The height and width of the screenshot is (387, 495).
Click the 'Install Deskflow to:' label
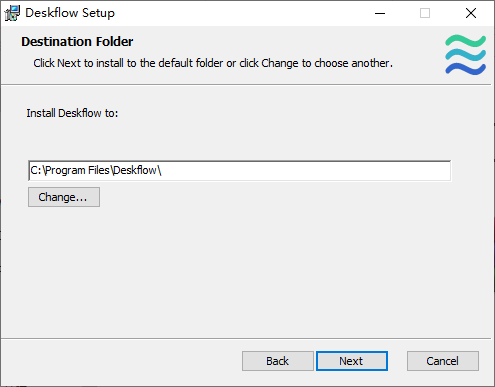(x=72, y=113)
